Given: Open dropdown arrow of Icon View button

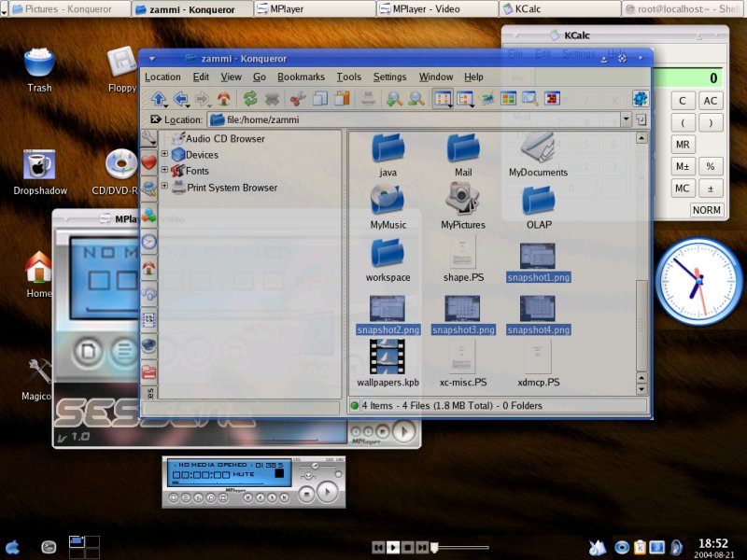Looking at the screenshot, I should pyautogui.click(x=450, y=105).
